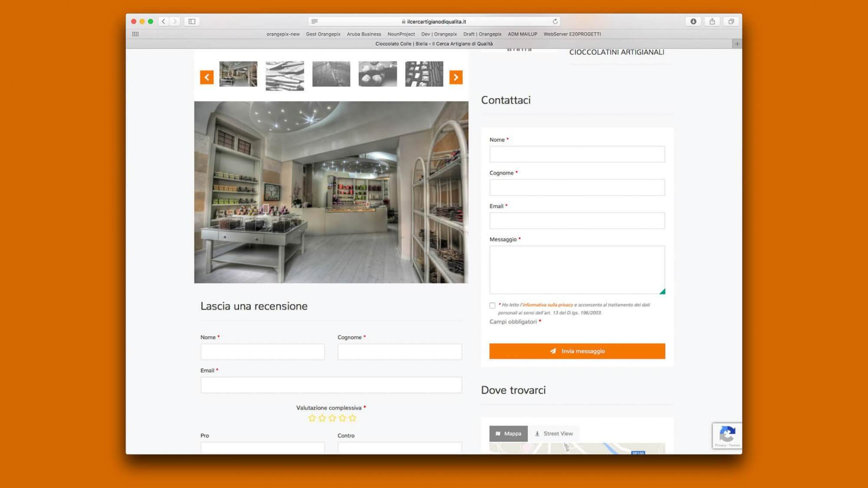Switch to the Mappa tab
This screenshot has width=868, height=488.
tap(509, 433)
